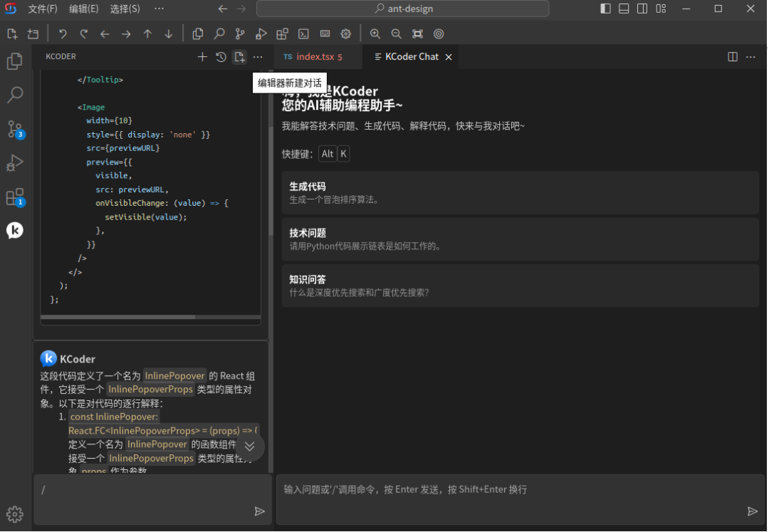Open run and debug from the toolbar
The image size is (769, 532).
[261, 34]
